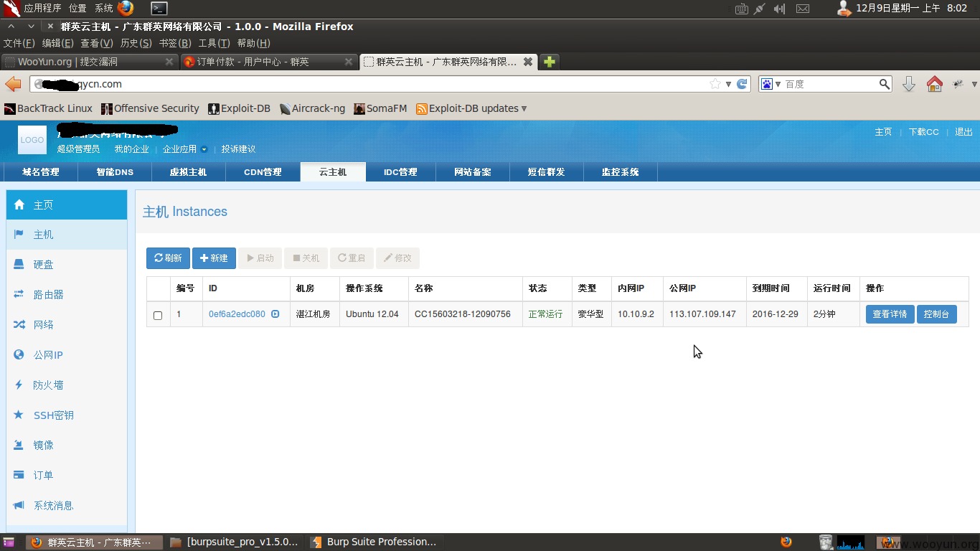This screenshot has height=551, width=980.
Task: Open the 文件(F) menu
Action: 19,43
